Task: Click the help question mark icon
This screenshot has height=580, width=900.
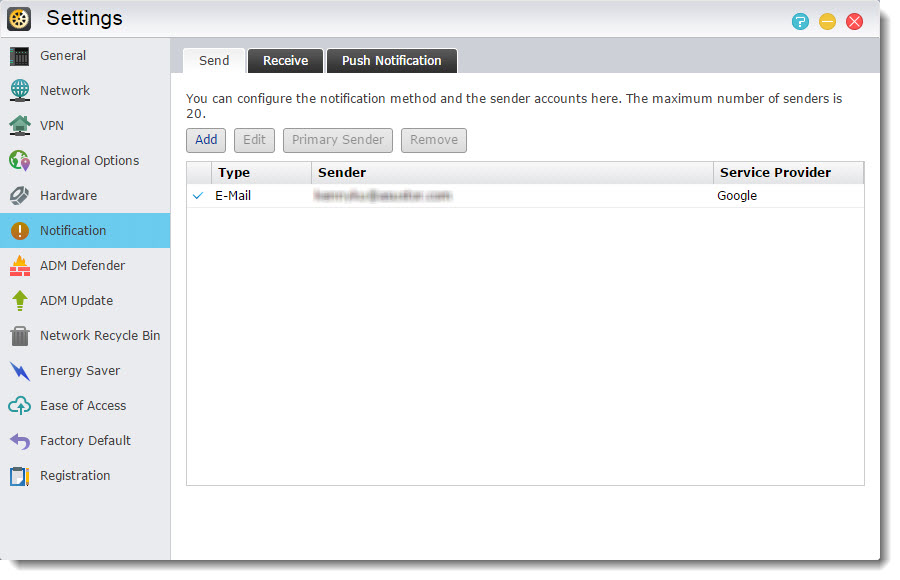Action: (800, 21)
